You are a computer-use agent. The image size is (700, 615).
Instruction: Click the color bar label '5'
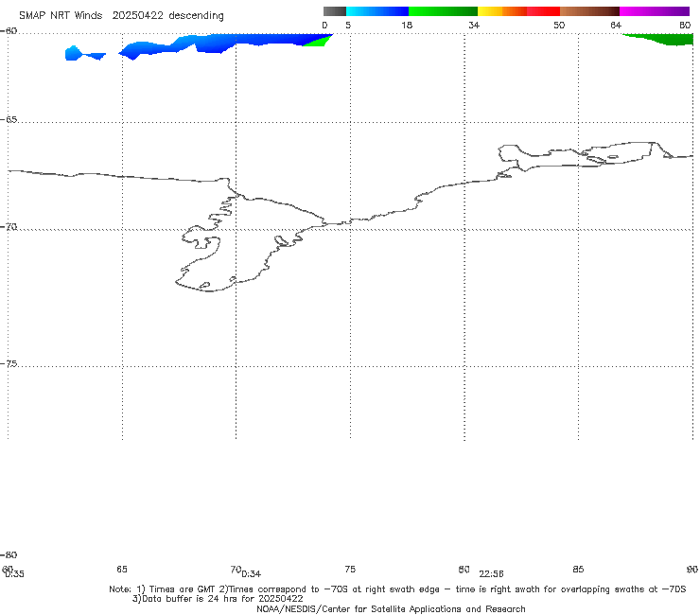pyautogui.click(x=348, y=25)
